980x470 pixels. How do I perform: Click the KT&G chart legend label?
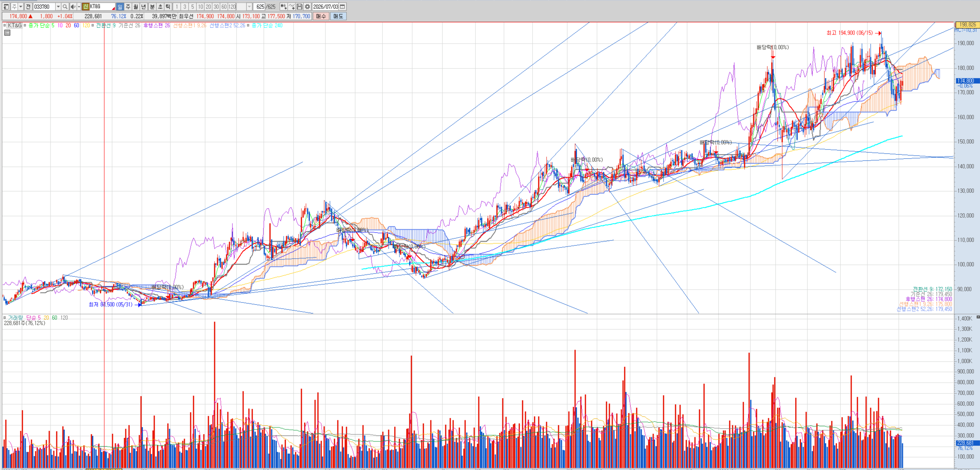tap(15, 25)
